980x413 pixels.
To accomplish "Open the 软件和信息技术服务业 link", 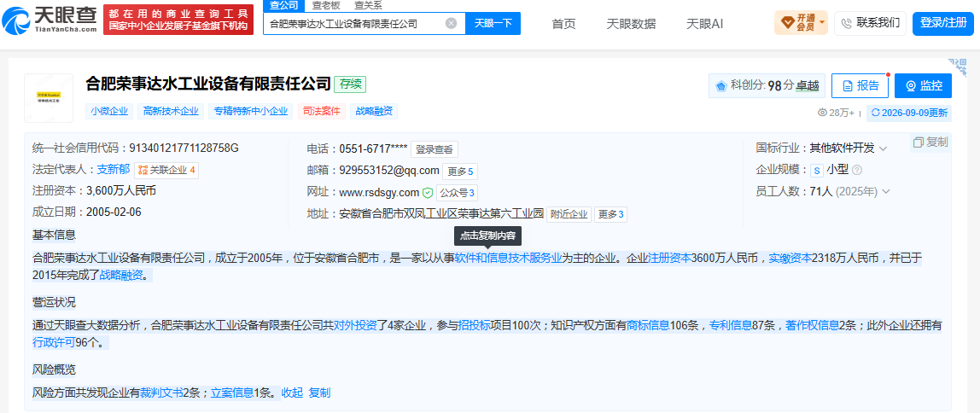I will tap(508, 257).
